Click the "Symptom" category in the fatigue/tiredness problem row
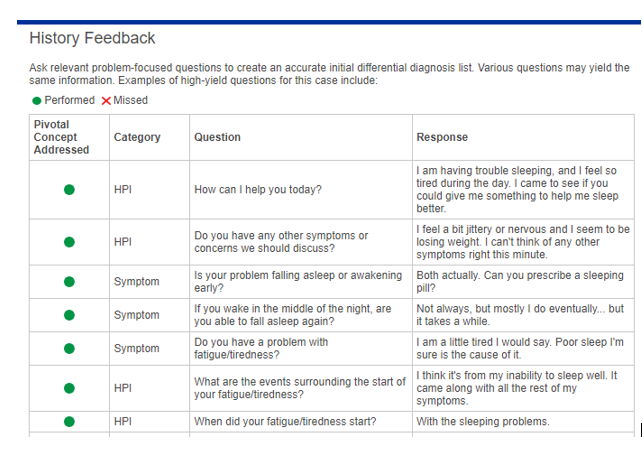The image size is (643, 457). pos(136,348)
